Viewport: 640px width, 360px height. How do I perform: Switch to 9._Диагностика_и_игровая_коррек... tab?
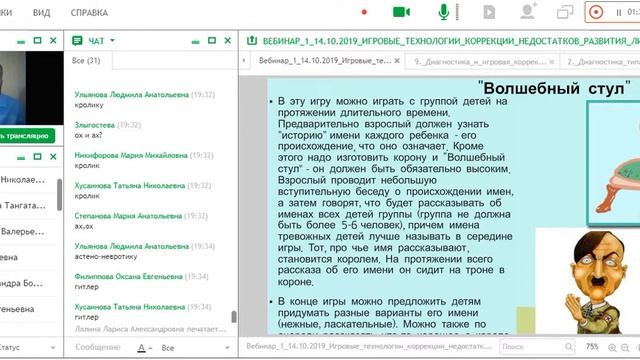pos(480,62)
